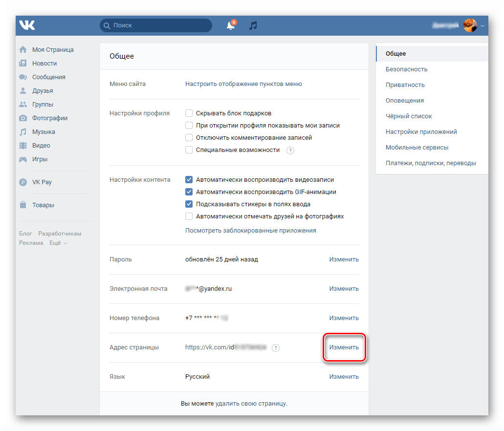
Task: Open the Messages (Сообщения) section icon
Action: 23,77
